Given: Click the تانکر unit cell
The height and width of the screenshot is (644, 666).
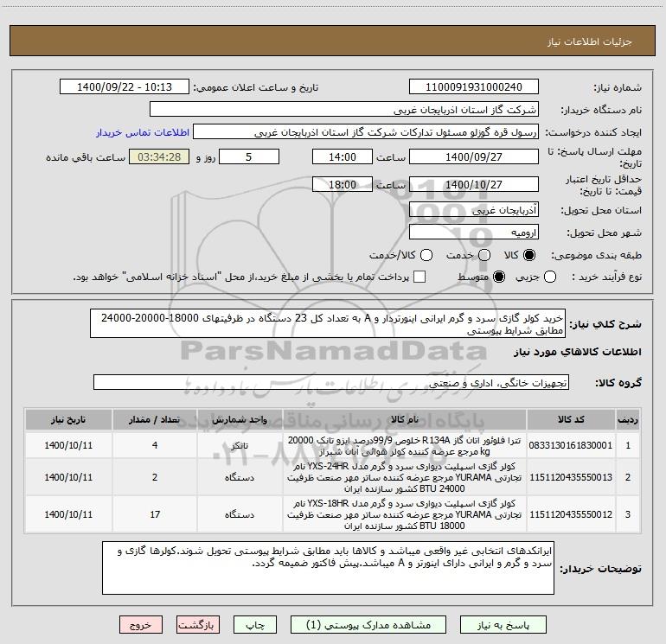Looking at the screenshot, I should pos(240,445).
